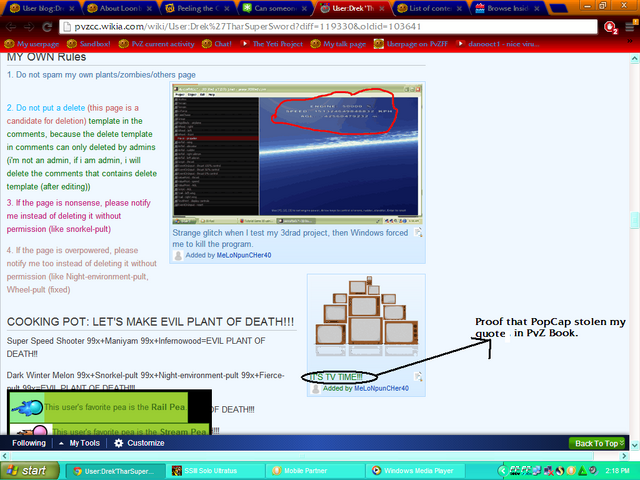Click the browser forward arrow
Screen dimensions: 640x480
point(29,27)
